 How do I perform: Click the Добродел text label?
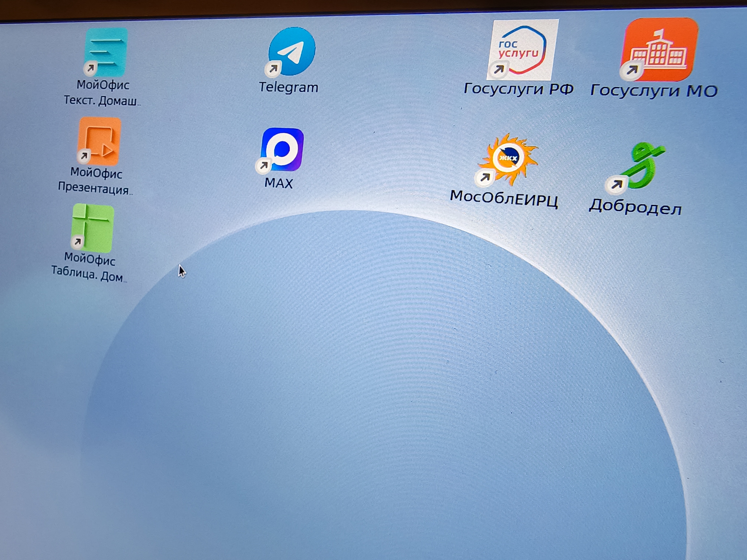point(635,207)
